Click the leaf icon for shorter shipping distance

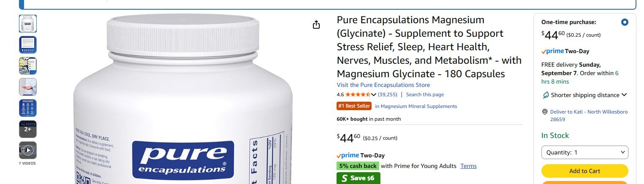(x=545, y=95)
